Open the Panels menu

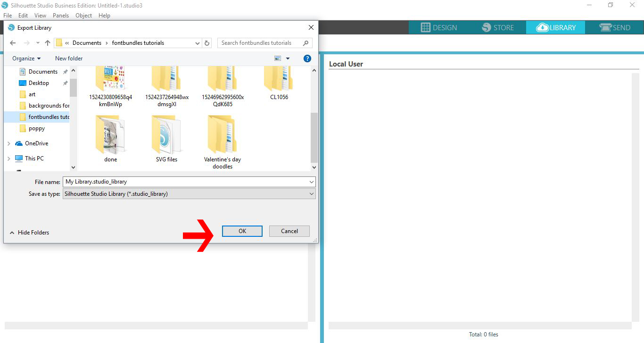(x=61, y=15)
